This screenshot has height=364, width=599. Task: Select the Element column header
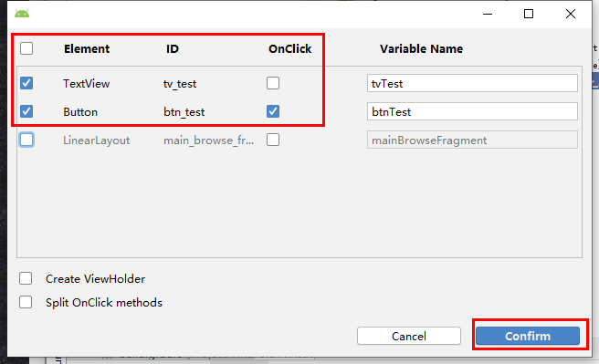87,49
